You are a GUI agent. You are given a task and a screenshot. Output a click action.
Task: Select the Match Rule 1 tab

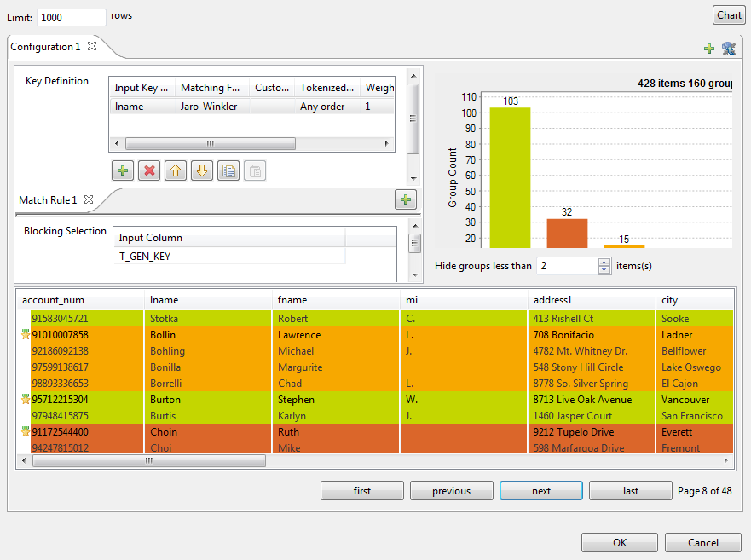tap(48, 200)
